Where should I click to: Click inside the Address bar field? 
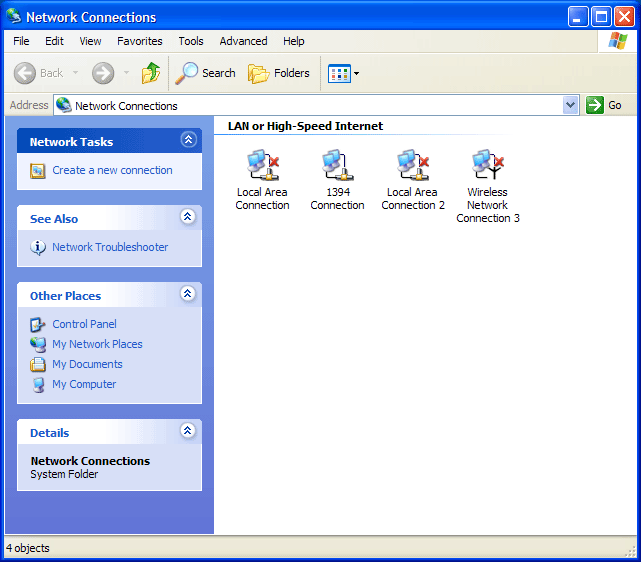tap(300, 105)
